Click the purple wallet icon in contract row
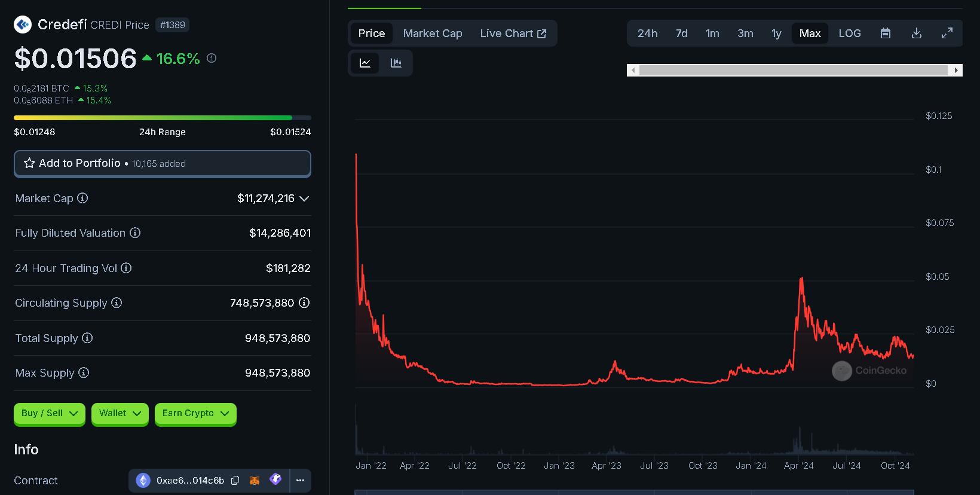 tap(275, 479)
